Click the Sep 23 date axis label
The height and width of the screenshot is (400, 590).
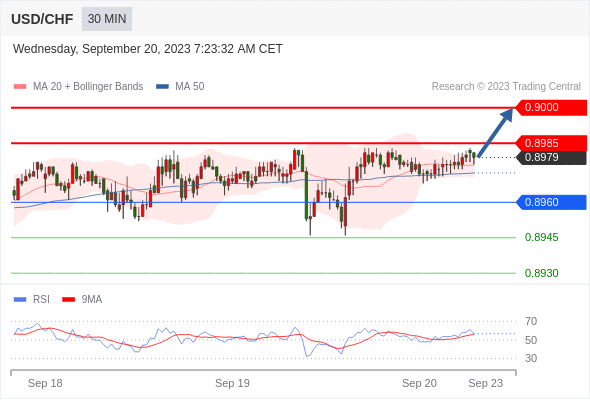pyautogui.click(x=485, y=383)
